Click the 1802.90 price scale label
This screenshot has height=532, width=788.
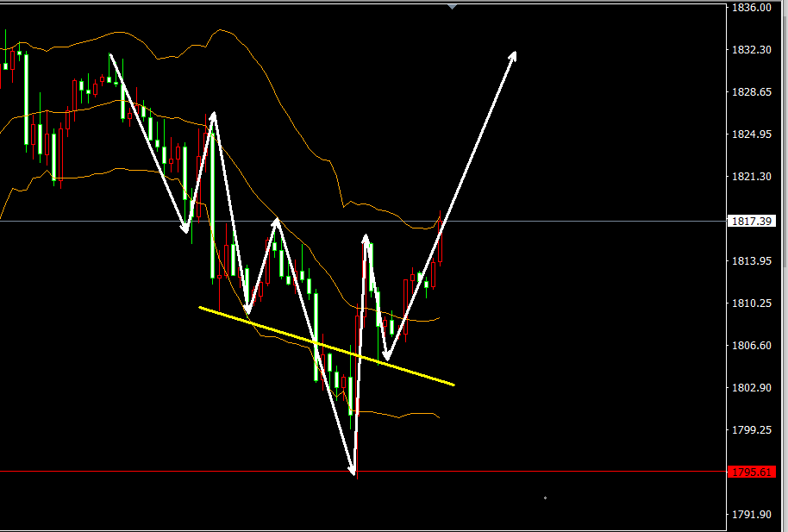(751, 388)
